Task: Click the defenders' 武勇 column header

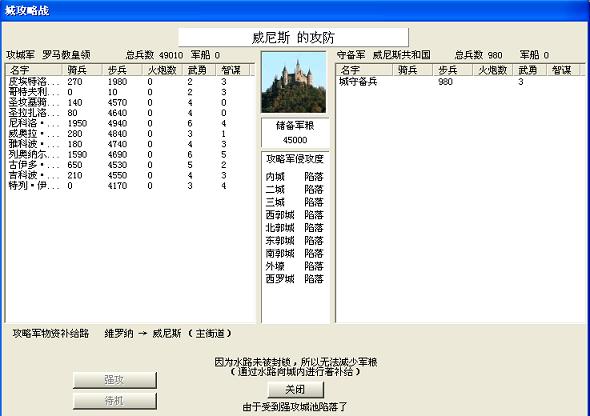Action: [x=530, y=70]
